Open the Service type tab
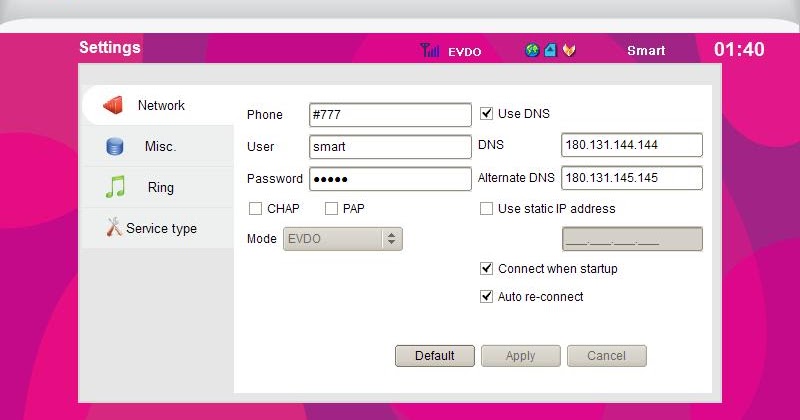The image size is (800, 420). click(x=158, y=228)
